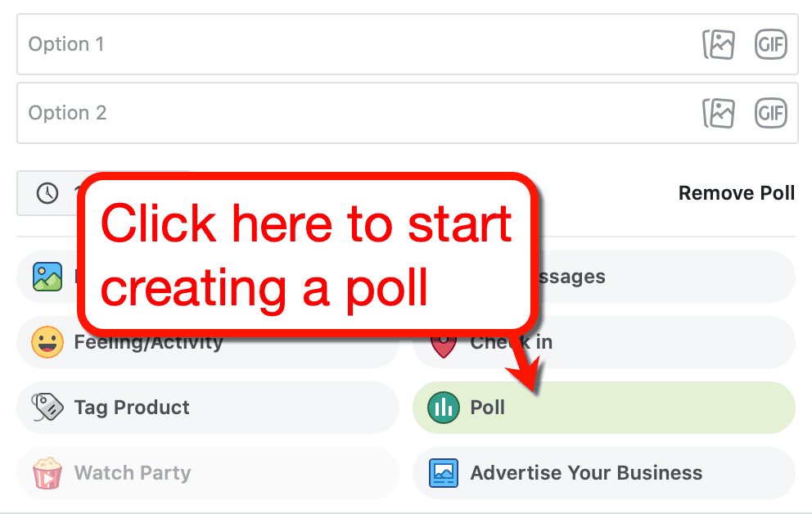Click the Tag Product price-tag icon

coord(47,407)
